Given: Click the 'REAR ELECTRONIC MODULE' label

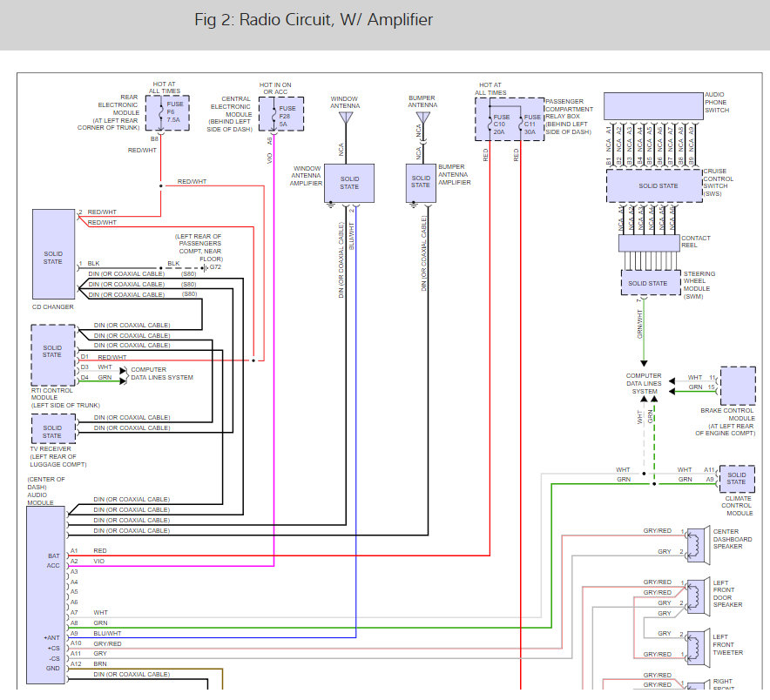Looking at the screenshot, I should (x=118, y=105).
